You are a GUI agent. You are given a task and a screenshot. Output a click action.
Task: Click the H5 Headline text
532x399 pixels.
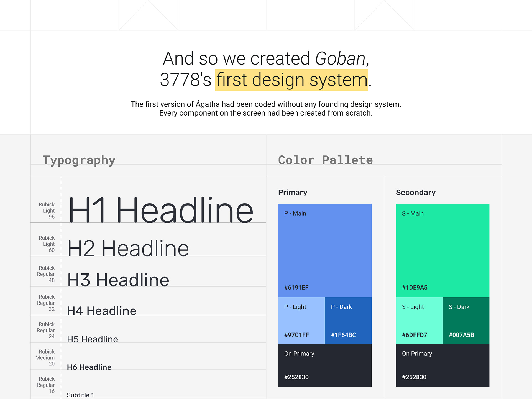tap(93, 339)
